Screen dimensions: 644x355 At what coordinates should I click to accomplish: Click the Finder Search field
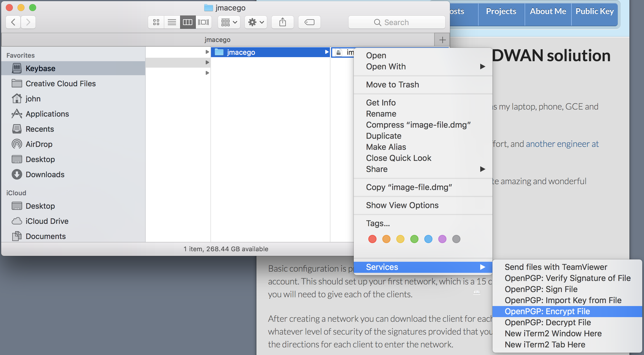pos(397,22)
